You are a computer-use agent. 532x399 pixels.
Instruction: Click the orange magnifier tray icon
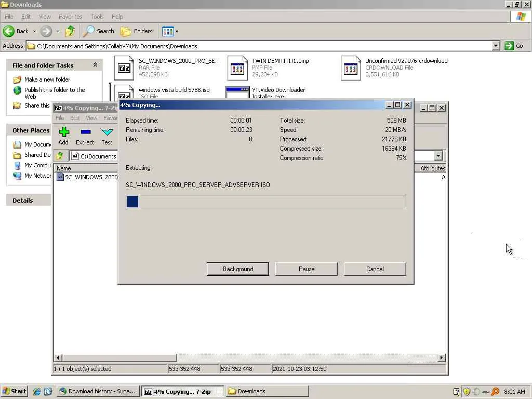[x=495, y=392]
